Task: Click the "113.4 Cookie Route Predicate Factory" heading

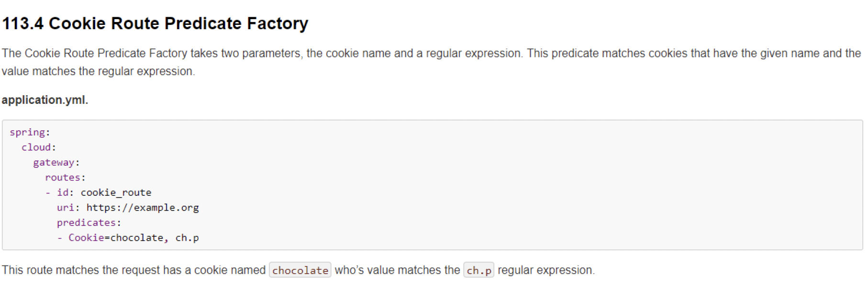Action: [x=155, y=23]
